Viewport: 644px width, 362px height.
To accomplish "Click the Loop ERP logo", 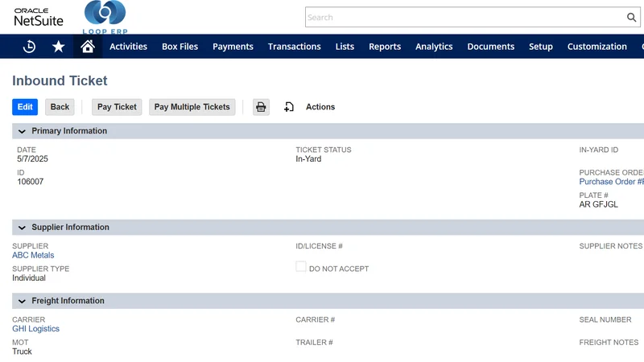I will pyautogui.click(x=105, y=17).
